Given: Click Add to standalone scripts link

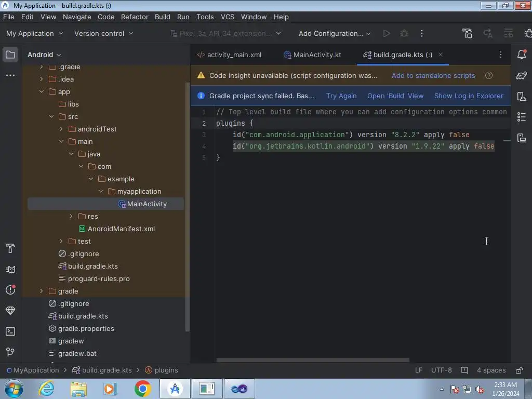Looking at the screenshot, I should point(433,75).
